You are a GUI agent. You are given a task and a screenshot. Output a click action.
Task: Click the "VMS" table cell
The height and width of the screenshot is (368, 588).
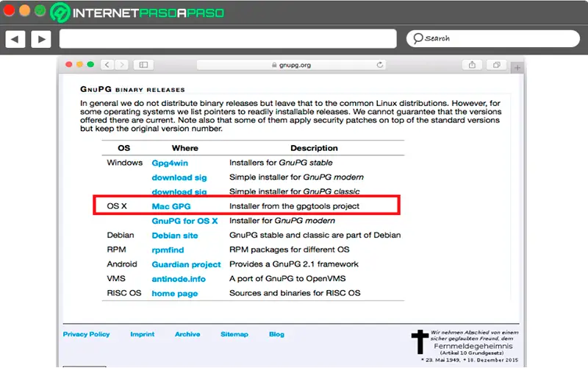point(116,279)
